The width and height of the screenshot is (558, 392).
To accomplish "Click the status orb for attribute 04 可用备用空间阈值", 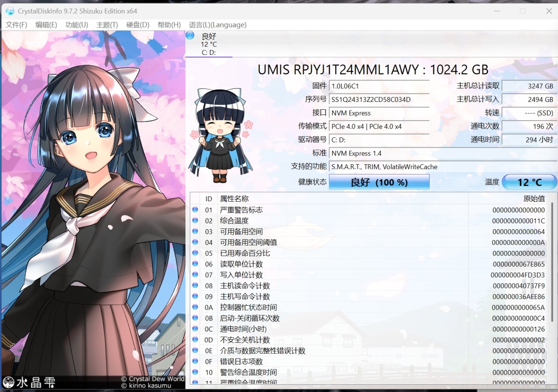I will [x=195, y=242].
